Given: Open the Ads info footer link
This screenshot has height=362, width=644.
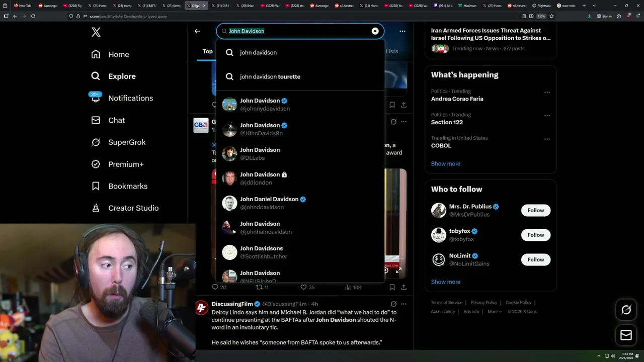Looking at the screenshot, I should click(471, 312).
